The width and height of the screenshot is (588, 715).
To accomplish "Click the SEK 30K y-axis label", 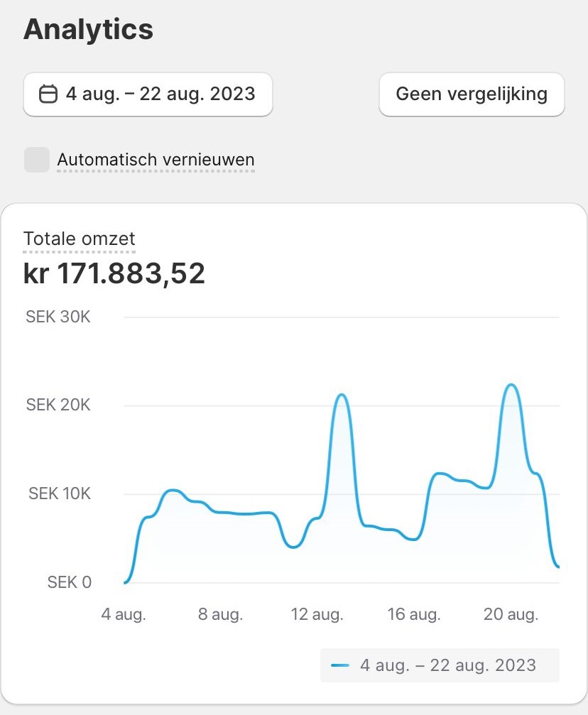I will (58, 317).
